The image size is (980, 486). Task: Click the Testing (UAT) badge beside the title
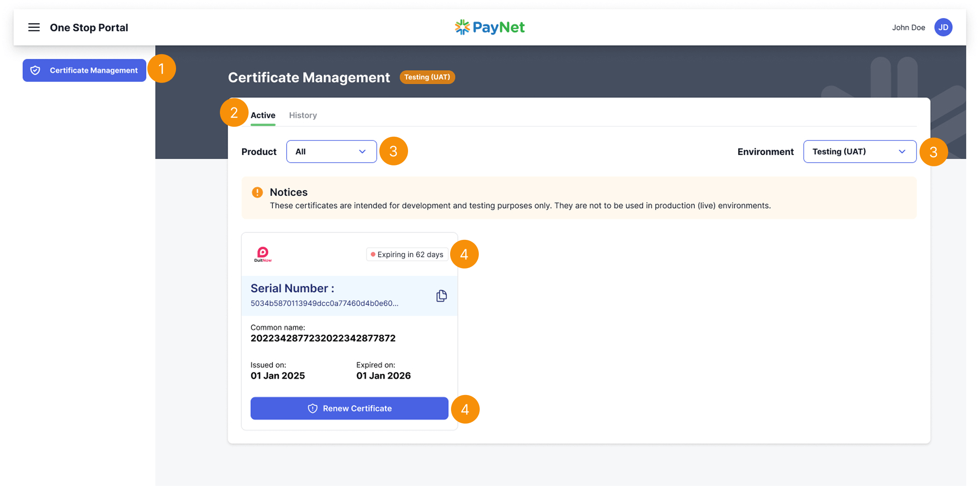pos(427,77)
